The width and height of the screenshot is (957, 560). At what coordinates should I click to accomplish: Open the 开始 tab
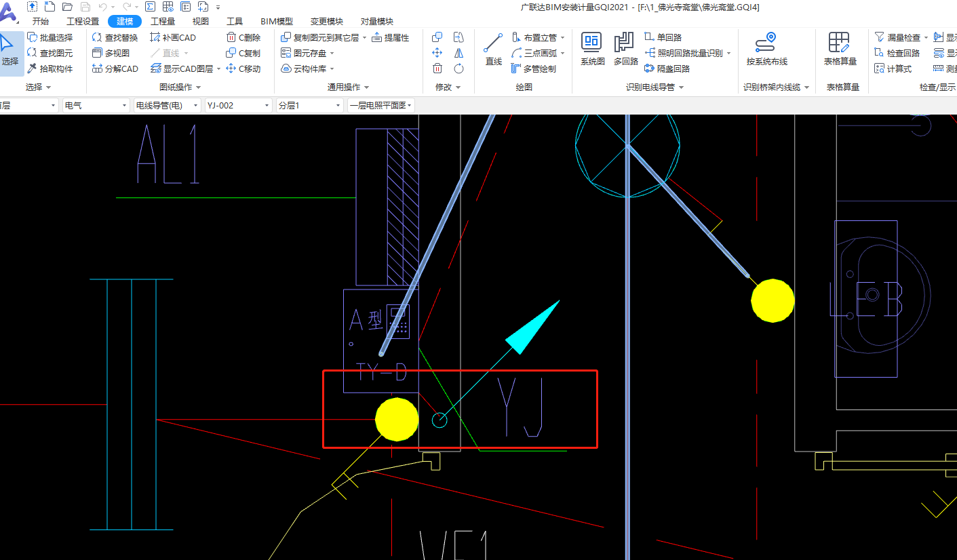click(41, 21)
